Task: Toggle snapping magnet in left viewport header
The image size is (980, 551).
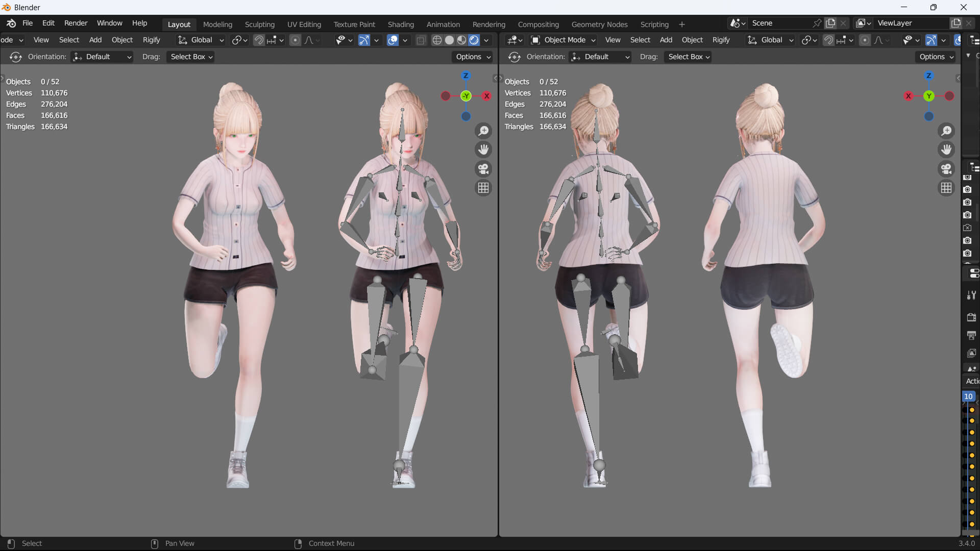Action: [x=259, y=40]
